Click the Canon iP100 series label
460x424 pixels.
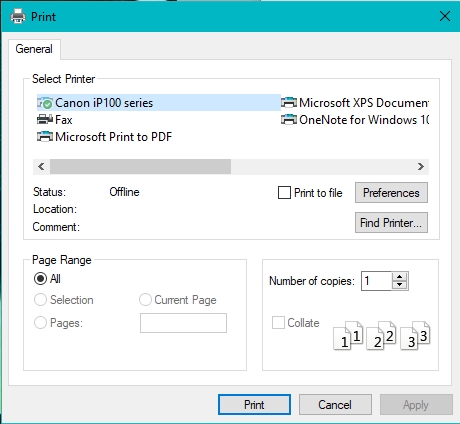[104, 103]
